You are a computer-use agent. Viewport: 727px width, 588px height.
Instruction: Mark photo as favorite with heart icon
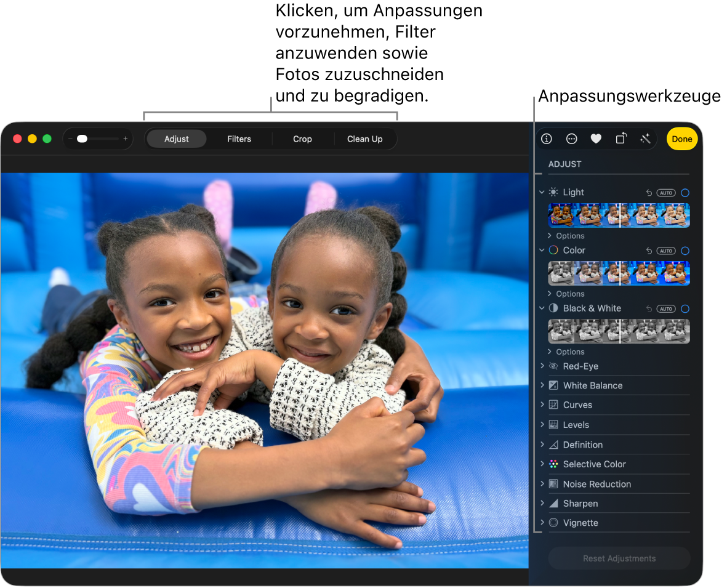pos(596,139)
